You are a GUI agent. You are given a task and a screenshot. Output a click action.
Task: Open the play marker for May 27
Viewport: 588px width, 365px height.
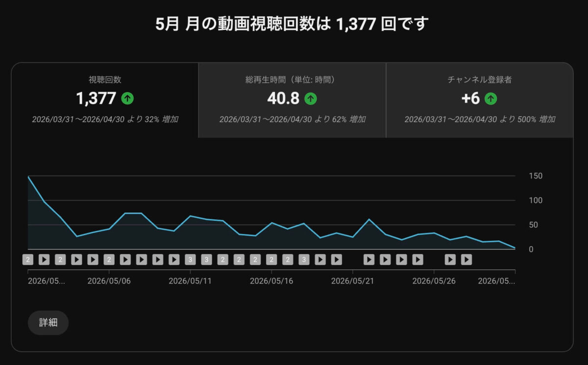pos(450,260)
